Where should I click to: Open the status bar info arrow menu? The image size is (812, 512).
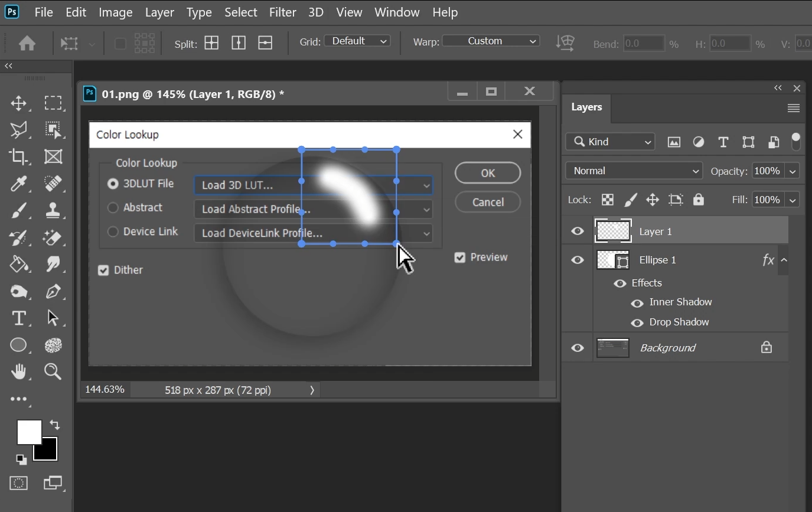312,390
